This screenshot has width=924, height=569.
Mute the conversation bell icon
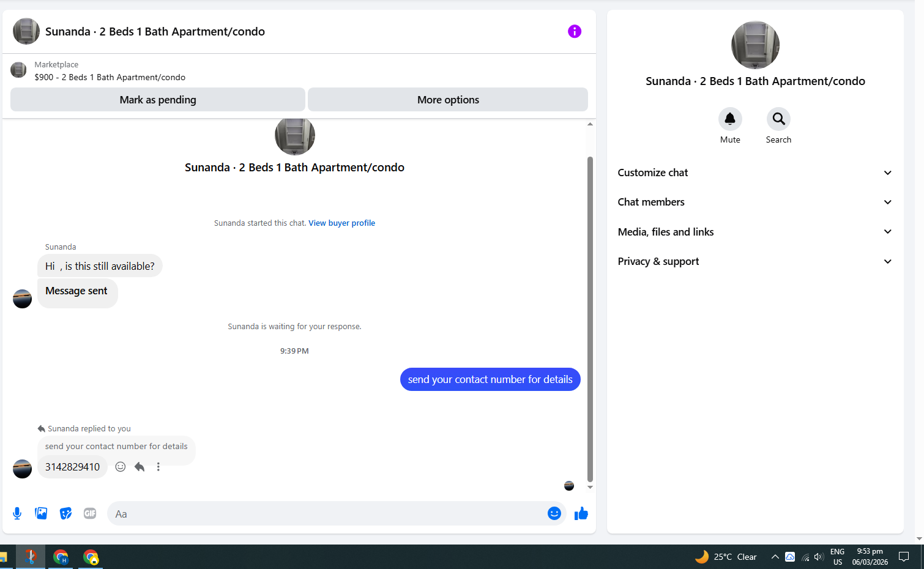coord(730,119)
